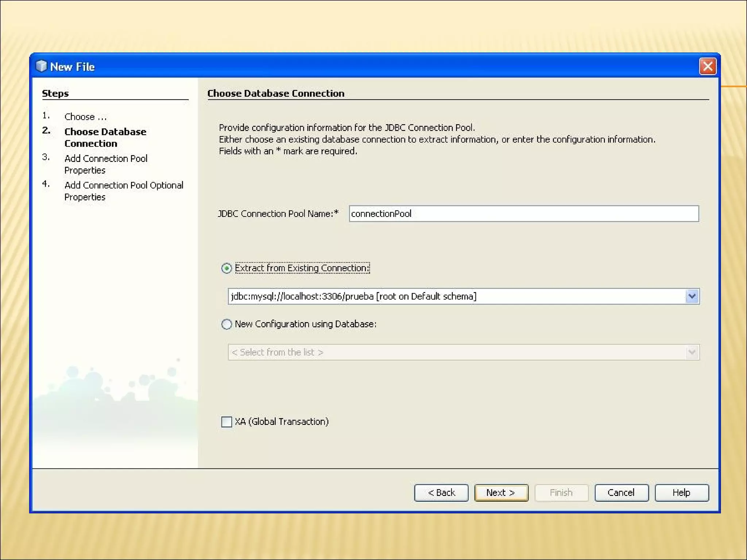Click the Extract from Existing Connection label text
This screenshot has width=747, height=560.
[x=302, y=268]
